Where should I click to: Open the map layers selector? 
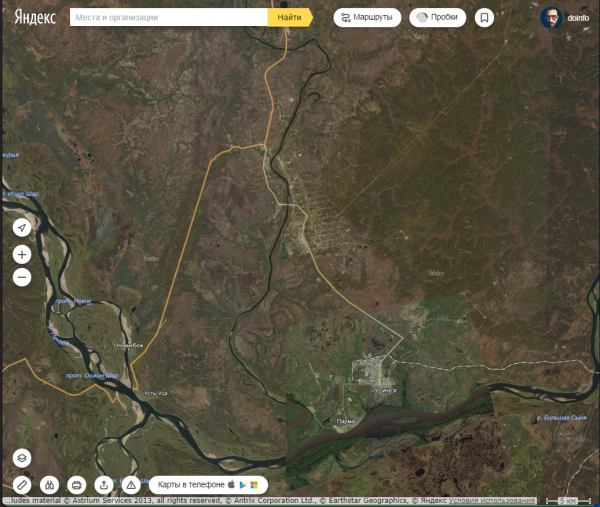pos(22,458)
